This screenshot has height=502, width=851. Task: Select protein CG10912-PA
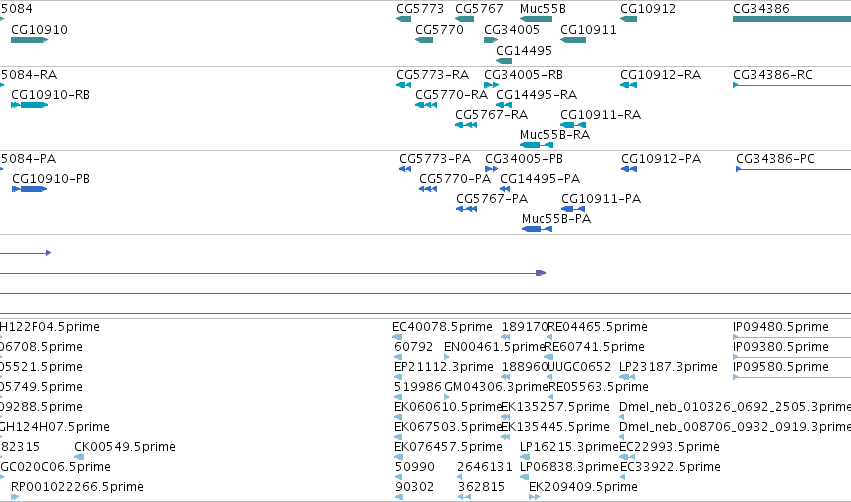point(661,159)
